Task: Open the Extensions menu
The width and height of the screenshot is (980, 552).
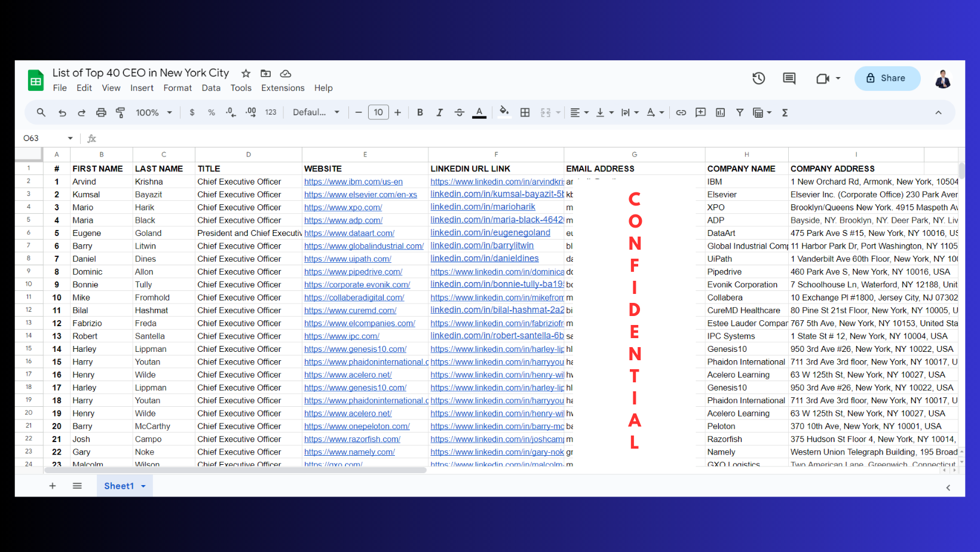Action: click(x=283, y=88)
